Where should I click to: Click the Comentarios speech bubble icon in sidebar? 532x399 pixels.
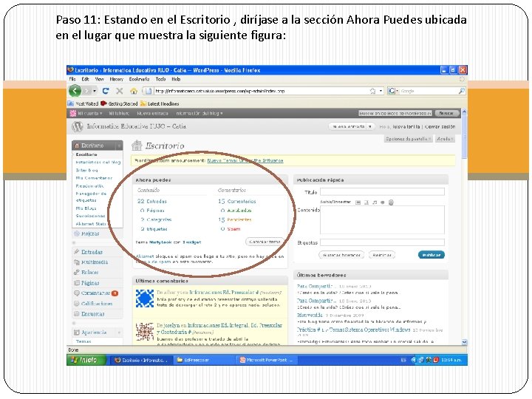click(77, 293)
